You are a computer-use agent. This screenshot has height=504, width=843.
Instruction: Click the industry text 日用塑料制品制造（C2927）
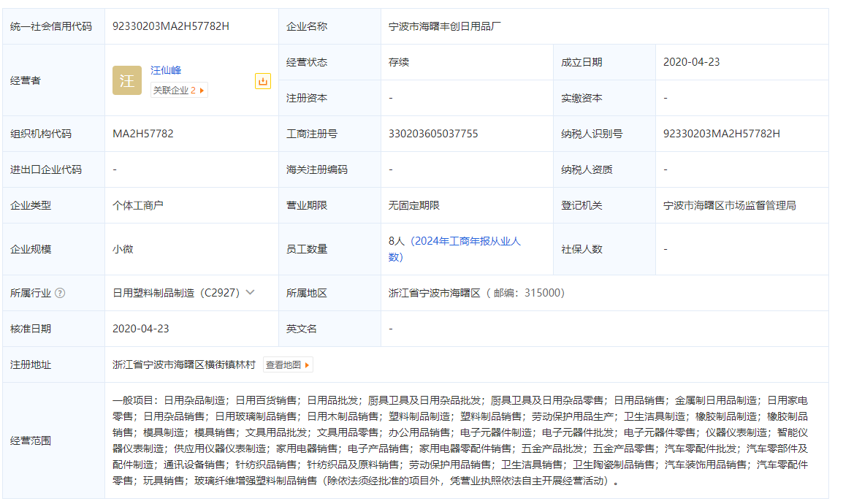[x=176, y=293]
